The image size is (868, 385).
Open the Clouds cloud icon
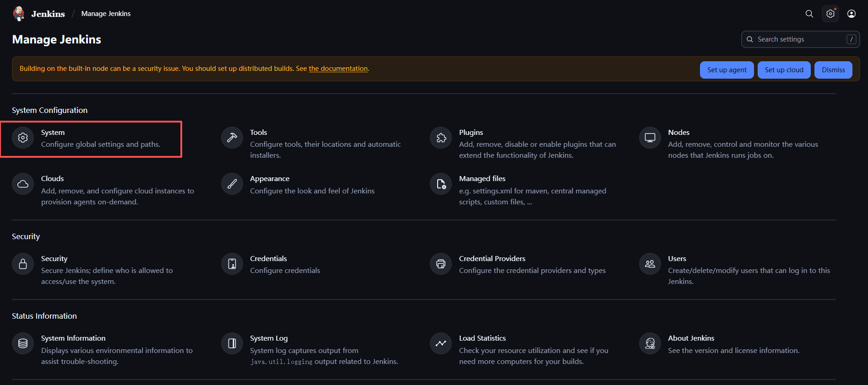[x=23, y=184]
